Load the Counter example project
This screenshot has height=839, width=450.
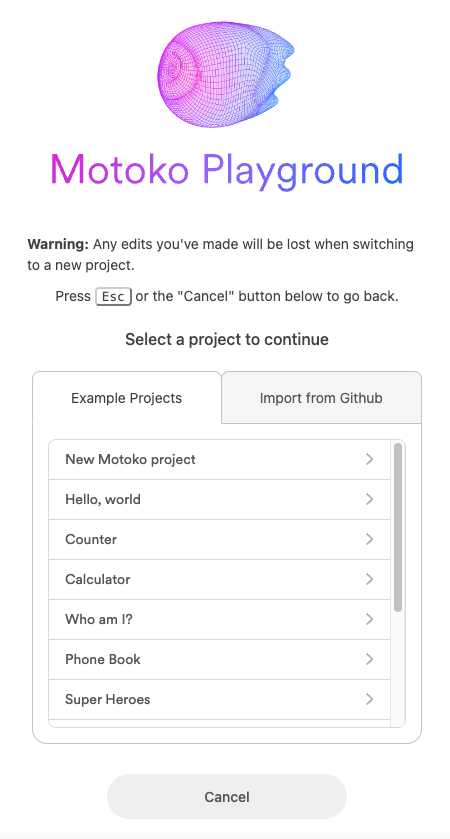tap(219, 539)
